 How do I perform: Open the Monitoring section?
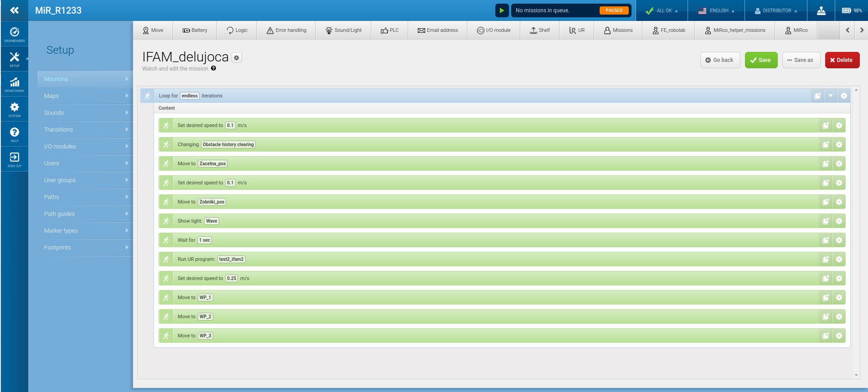[x=15, y=84]
